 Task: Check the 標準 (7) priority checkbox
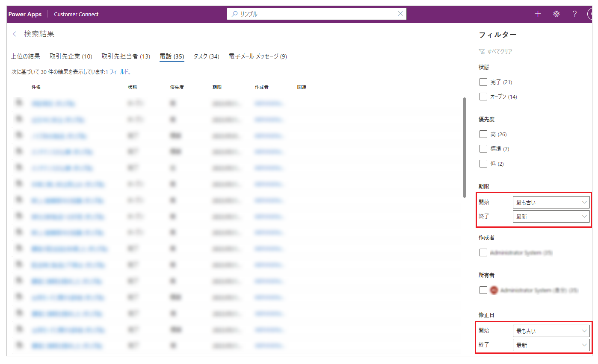coord(483,149)
